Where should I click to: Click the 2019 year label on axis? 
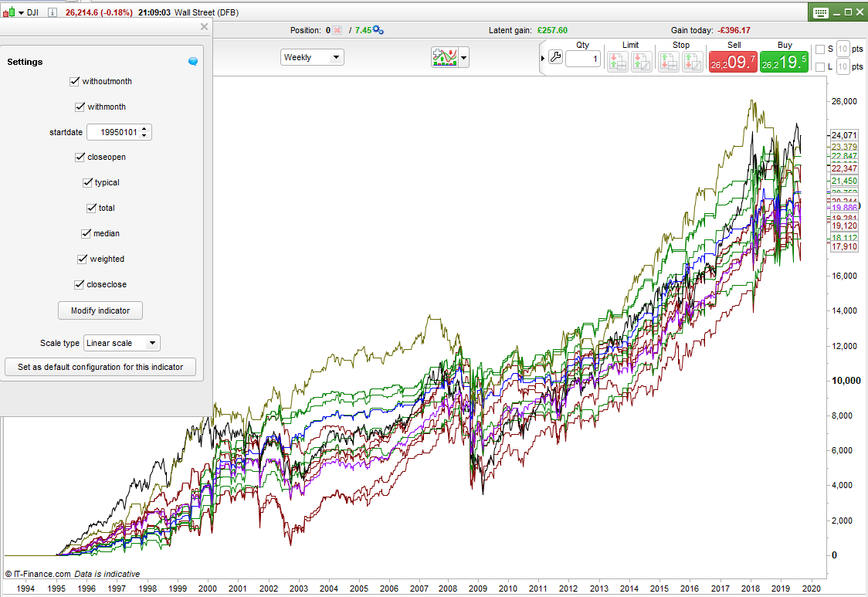[781, 589]
